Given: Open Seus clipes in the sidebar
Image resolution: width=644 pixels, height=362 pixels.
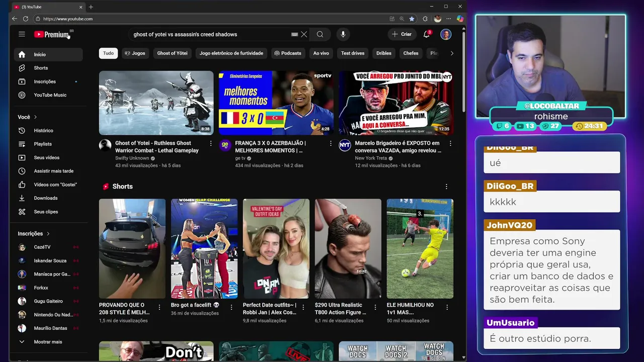Looking at the screenshot, I should [x=48, y=212].
